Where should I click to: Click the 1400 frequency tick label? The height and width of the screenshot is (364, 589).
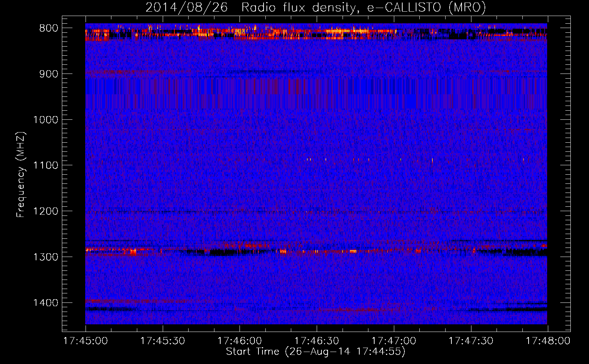click(x=46, y=303)
